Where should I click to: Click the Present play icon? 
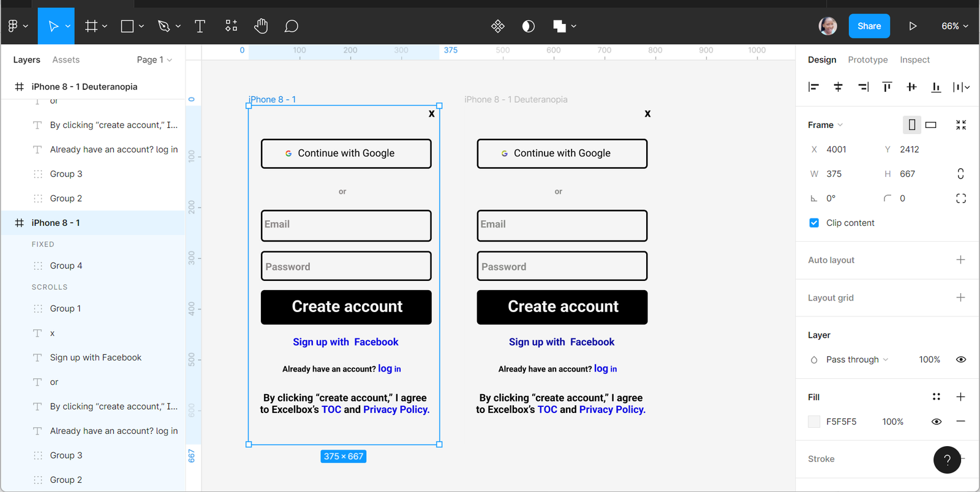tap(913, 26)
